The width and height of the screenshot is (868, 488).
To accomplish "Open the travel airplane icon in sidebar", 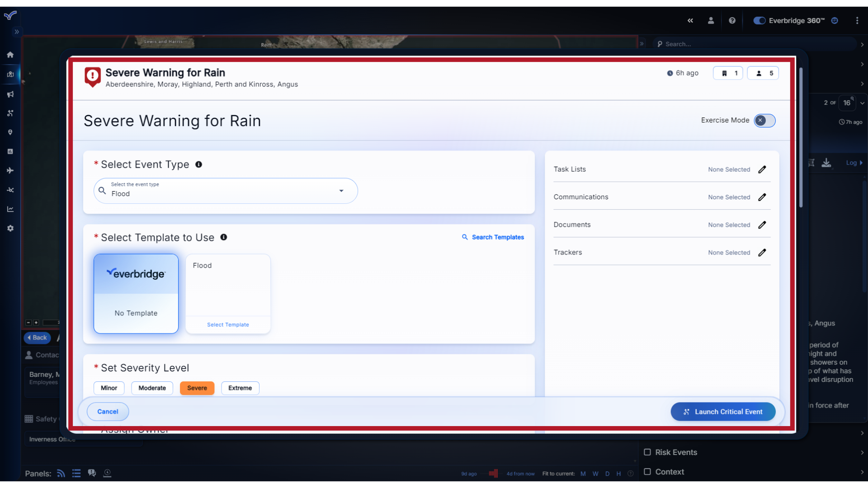I will 10,171.
